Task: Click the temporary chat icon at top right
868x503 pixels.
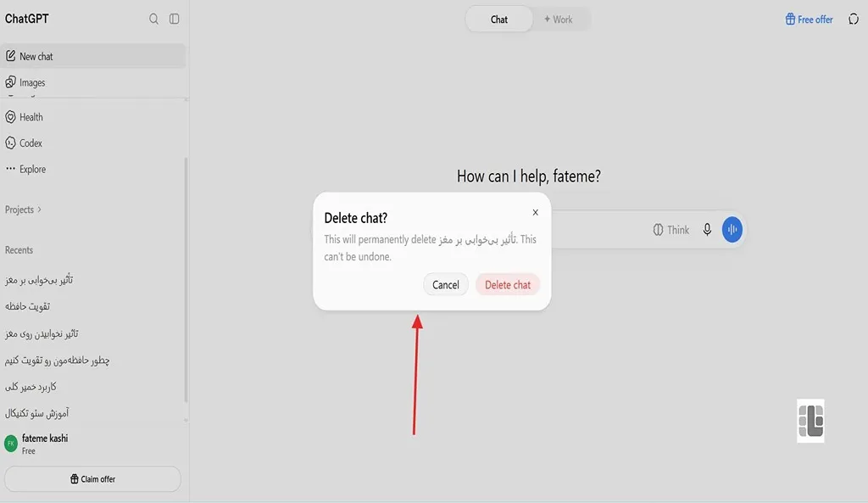Action: [854, 20]
